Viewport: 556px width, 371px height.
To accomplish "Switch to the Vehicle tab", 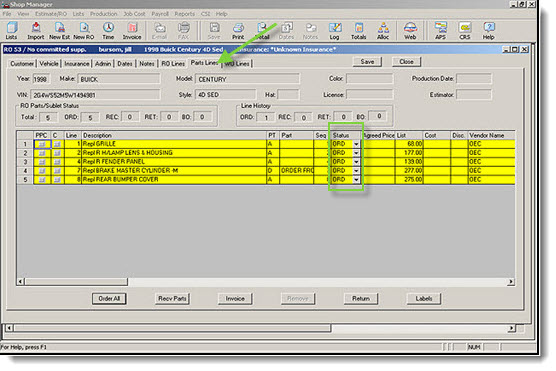I will (49, 64).
